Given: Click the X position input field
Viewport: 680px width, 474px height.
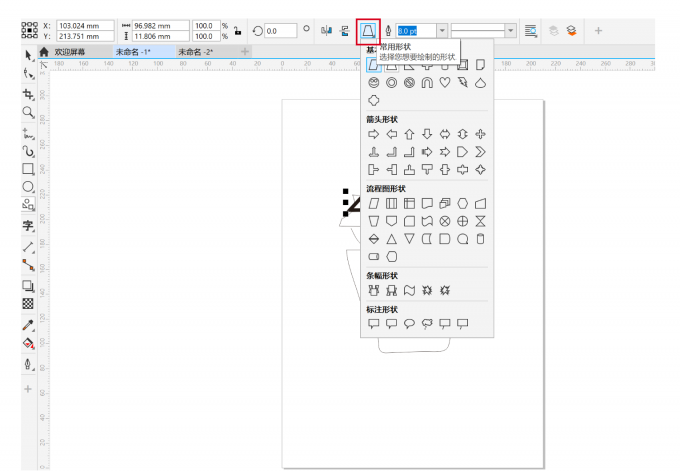Looking at the screenshot, I should point(84,25).
